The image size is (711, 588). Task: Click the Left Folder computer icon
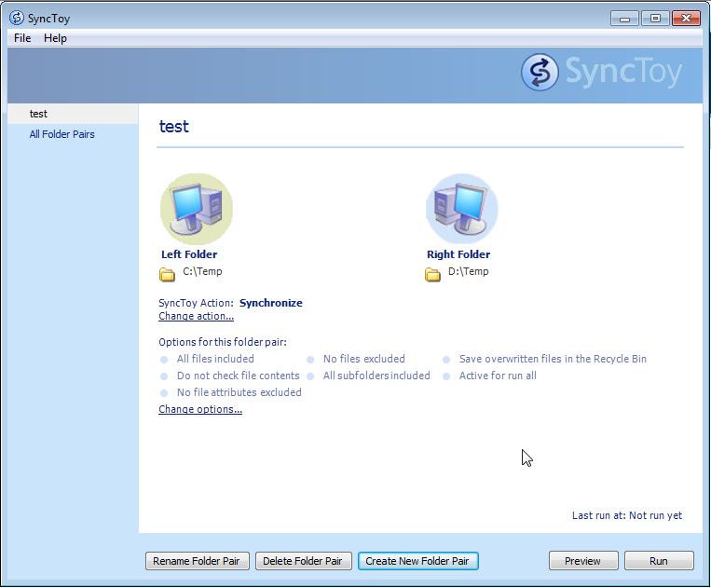tap(197, 209)
